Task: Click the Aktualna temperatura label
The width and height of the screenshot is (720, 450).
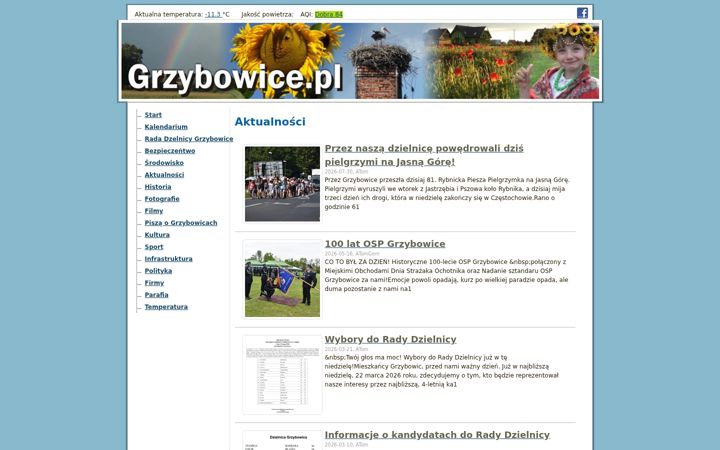Action: [x=169, y=14]
